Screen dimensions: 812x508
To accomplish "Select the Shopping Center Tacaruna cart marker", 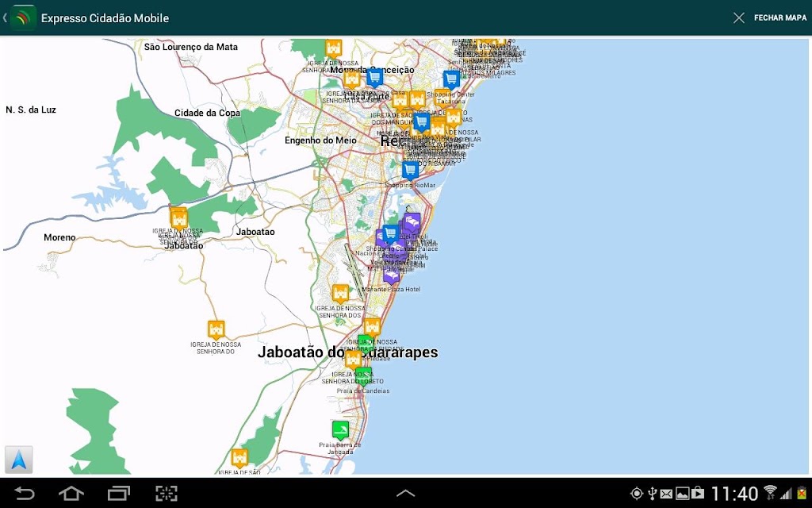I will click(451, 80).
